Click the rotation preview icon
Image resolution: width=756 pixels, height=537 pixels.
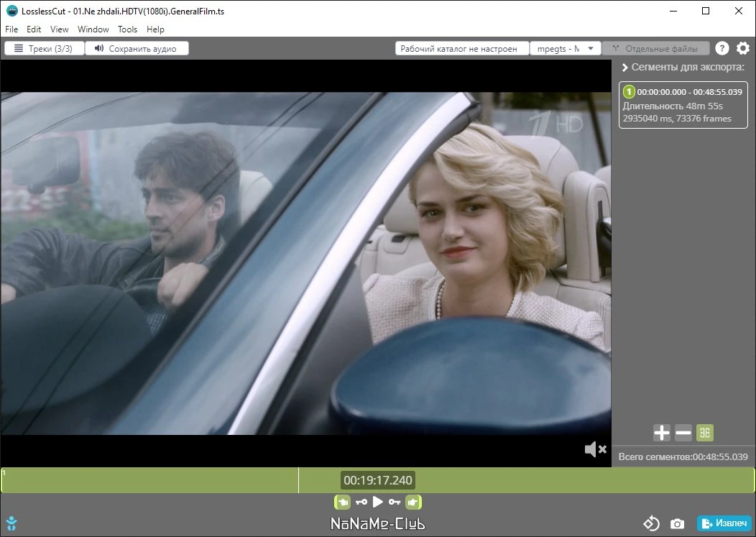pyautogui.click(x=651, y=523)
